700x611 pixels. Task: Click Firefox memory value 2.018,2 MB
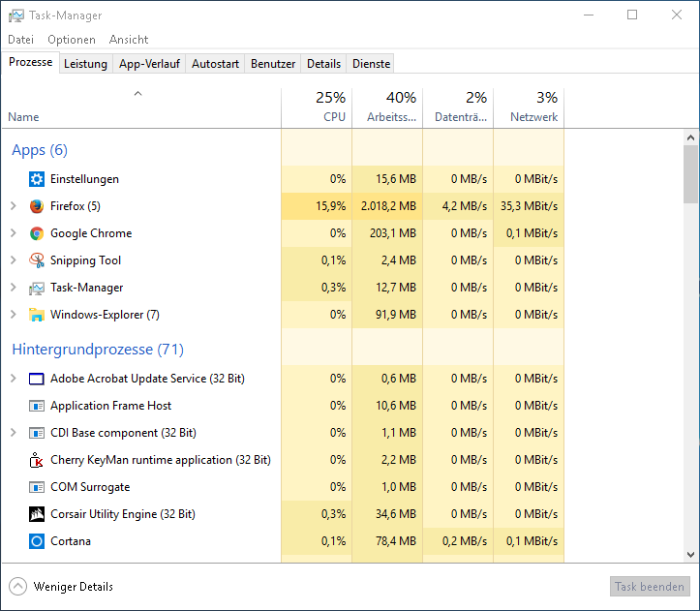tap(388, 206)
